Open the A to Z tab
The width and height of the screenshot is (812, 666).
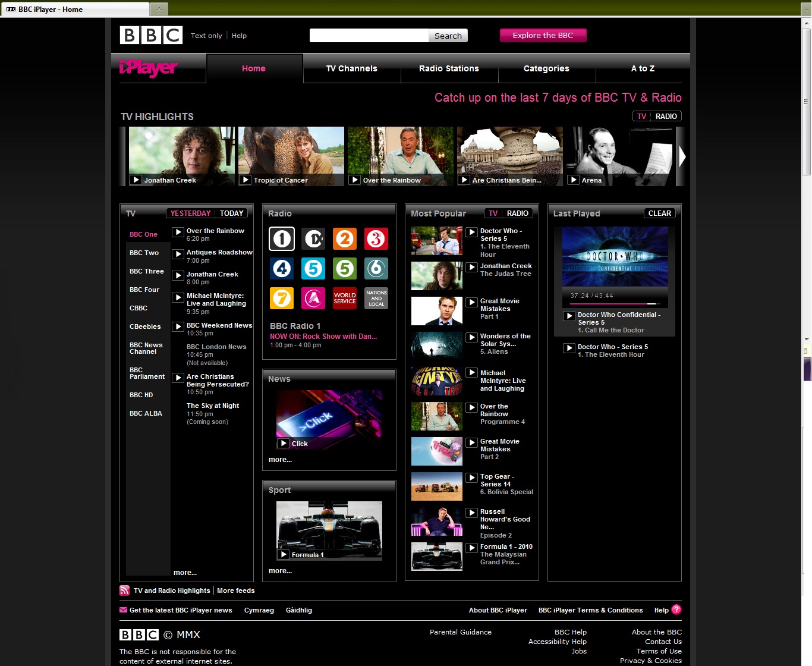pos(643,68)
